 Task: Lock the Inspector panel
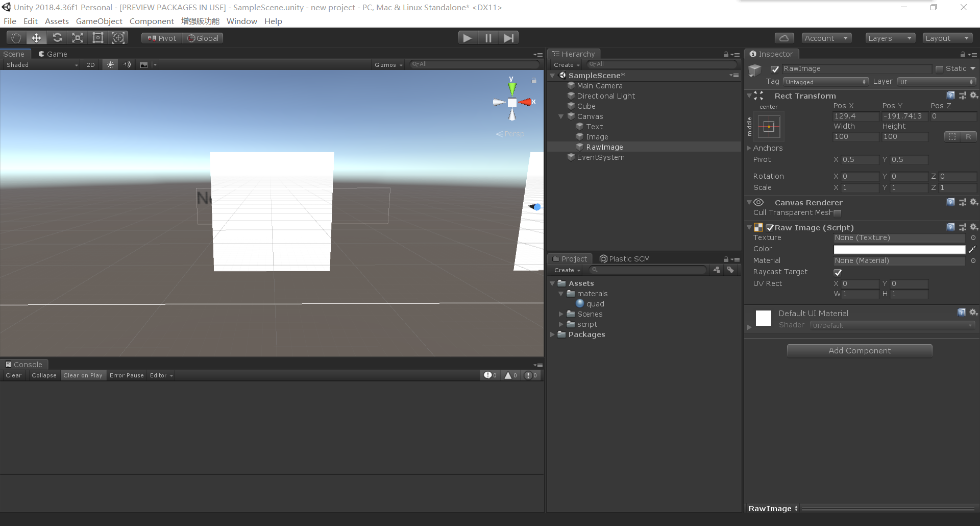(963, 54)
